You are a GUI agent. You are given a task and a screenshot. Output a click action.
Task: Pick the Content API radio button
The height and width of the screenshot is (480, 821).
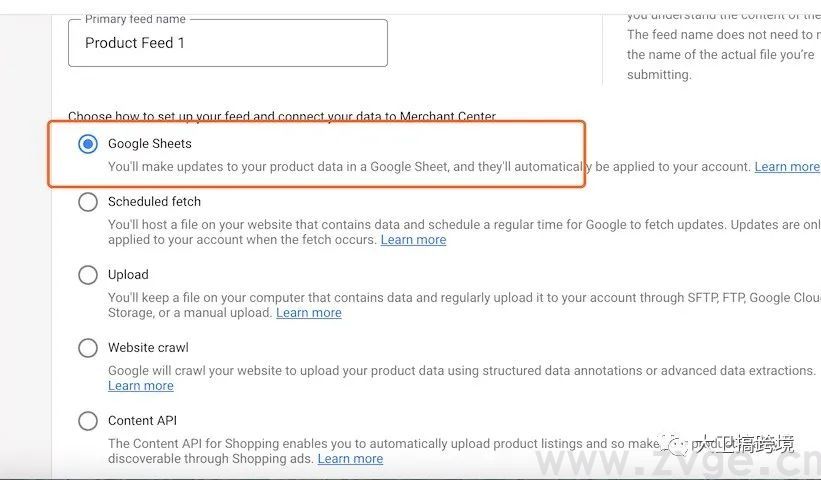88,421
